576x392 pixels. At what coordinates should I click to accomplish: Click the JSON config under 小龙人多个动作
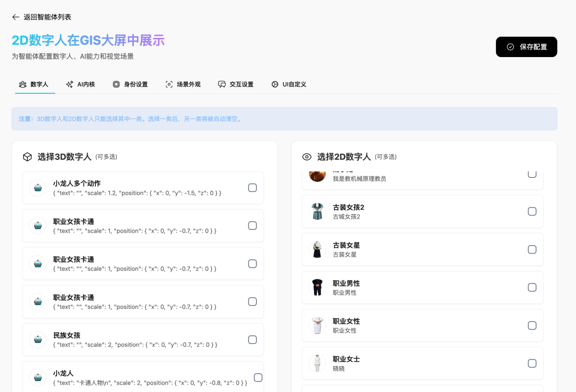pos(138,193)
